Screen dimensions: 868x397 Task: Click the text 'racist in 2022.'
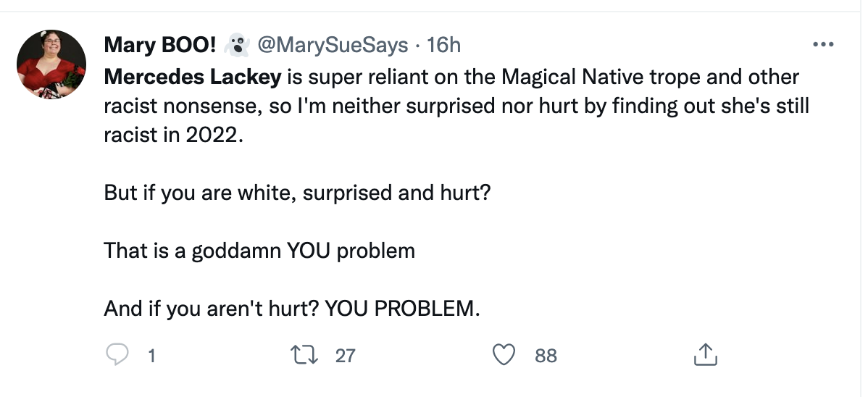[x=171, y=135]
